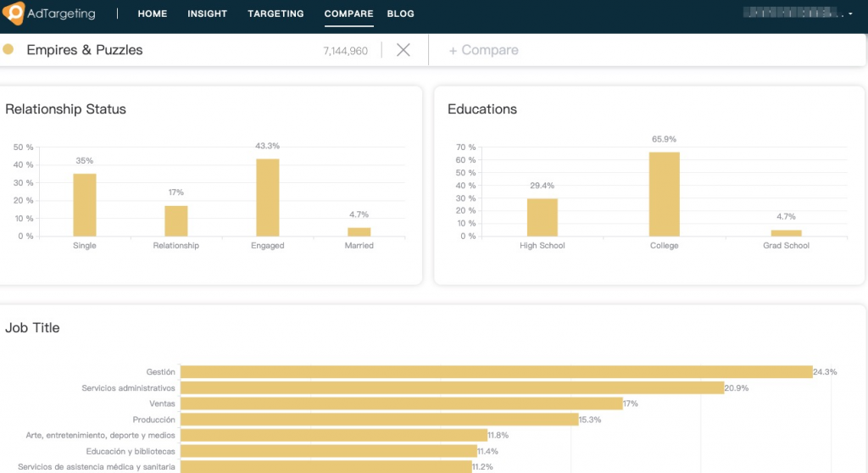
Task: Click the audience size 7,144,960
Action: click(346, 51)
